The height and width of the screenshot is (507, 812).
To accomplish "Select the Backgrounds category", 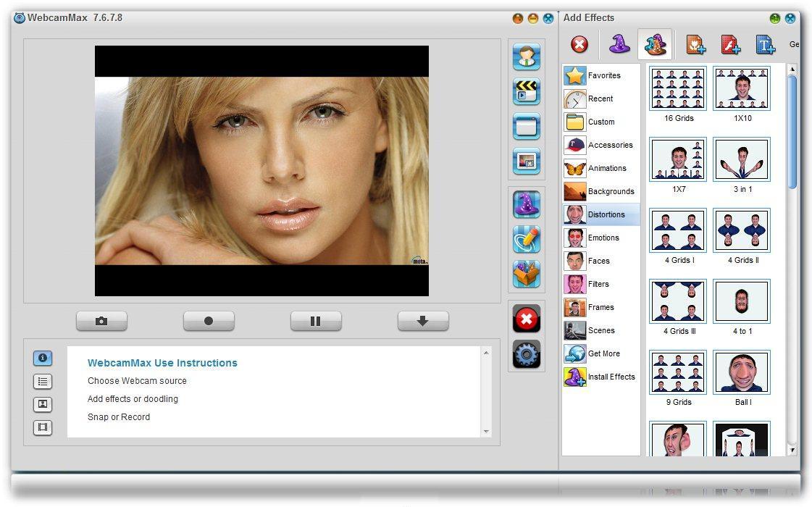I will (601, 192).
